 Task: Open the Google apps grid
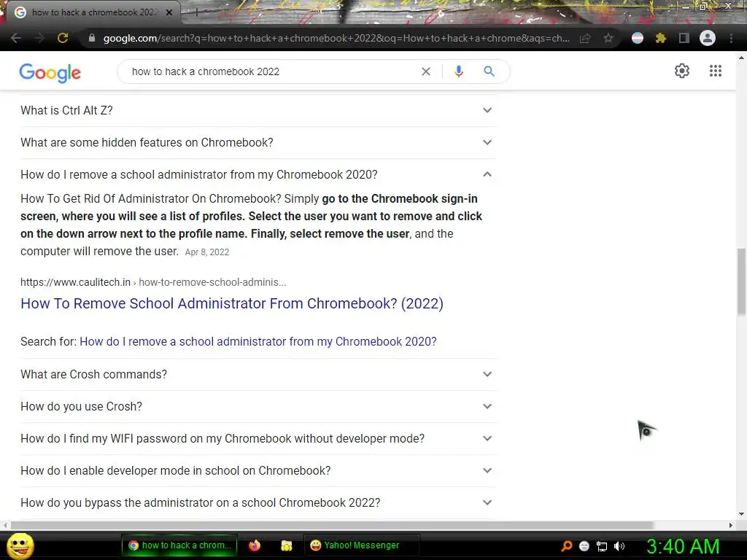(716, 71)
